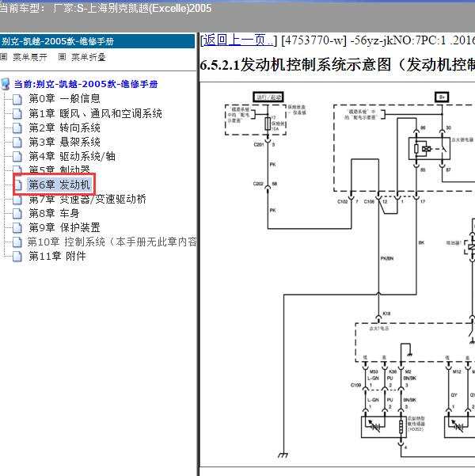
Task: Click the computer icon beside the root node
Action: tap(6, 84)
